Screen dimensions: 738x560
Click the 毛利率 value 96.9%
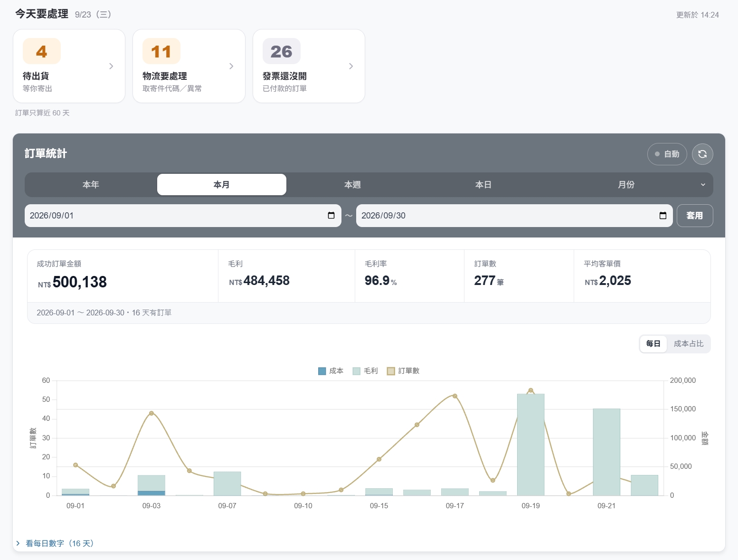[380, 281]
